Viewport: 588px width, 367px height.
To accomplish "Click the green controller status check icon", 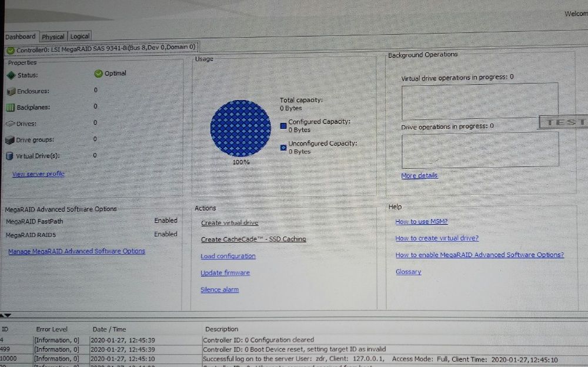I will (11, 50).
